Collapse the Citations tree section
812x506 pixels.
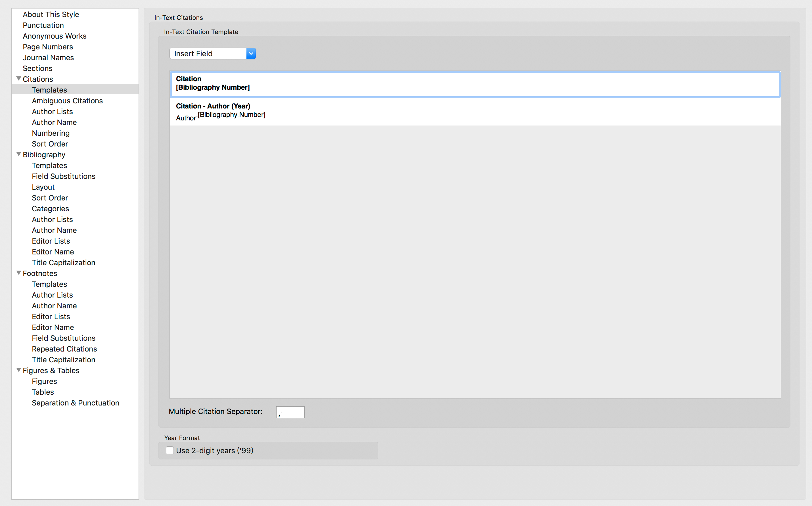(19, 79)
